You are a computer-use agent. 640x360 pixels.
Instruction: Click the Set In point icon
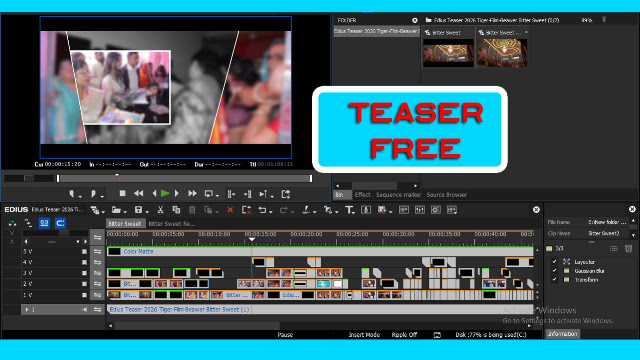pyautogui.click(x=72, y=194)
